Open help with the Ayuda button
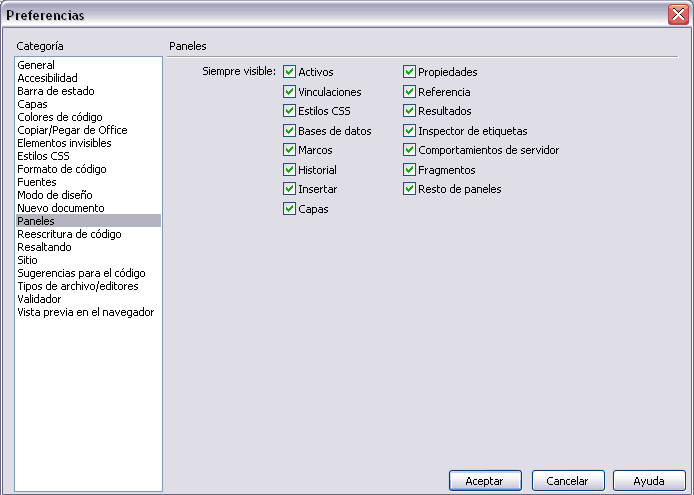The width and height of the screenshot is (694, 495). 649,481
